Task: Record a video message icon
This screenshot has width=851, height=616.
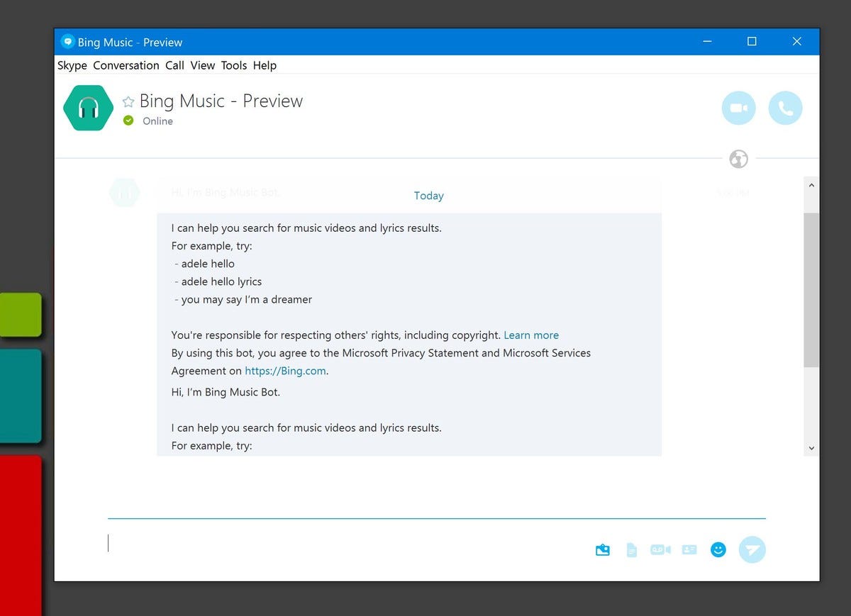Action: [x=660, y=549]
